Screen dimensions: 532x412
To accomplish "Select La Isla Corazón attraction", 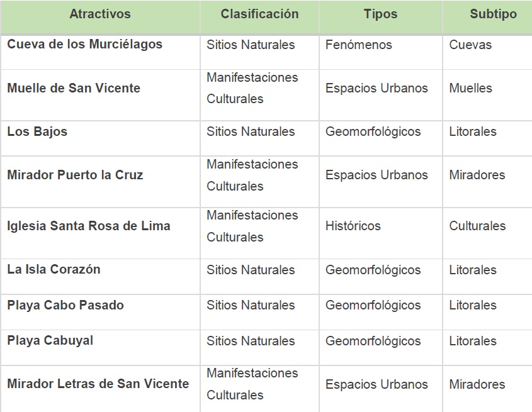I will [54, 270].
